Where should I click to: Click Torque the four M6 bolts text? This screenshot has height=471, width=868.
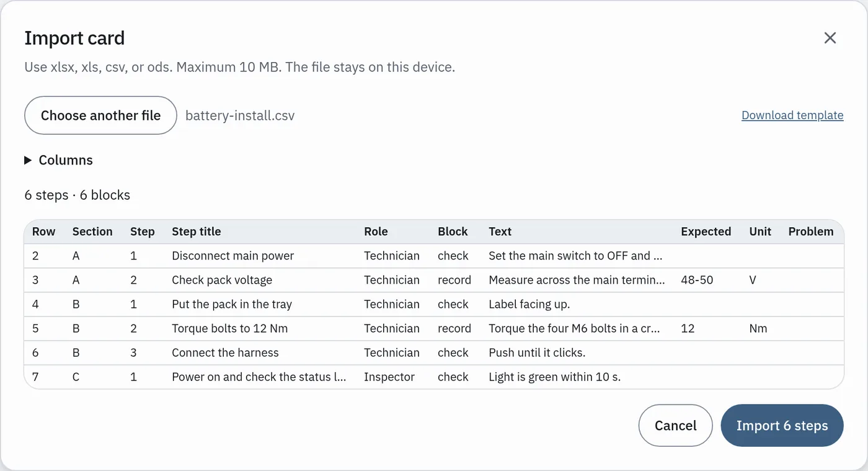[x=574, y=328]
